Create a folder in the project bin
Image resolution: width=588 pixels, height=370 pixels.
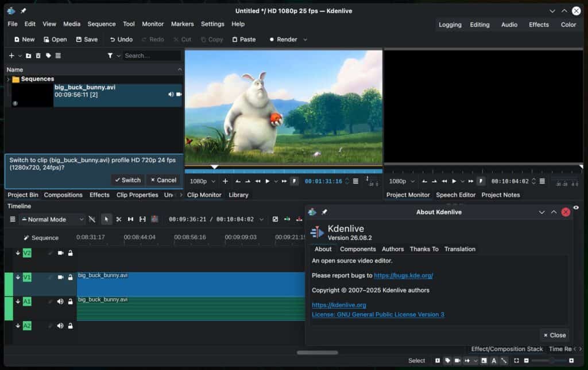(x=29, y=56)
